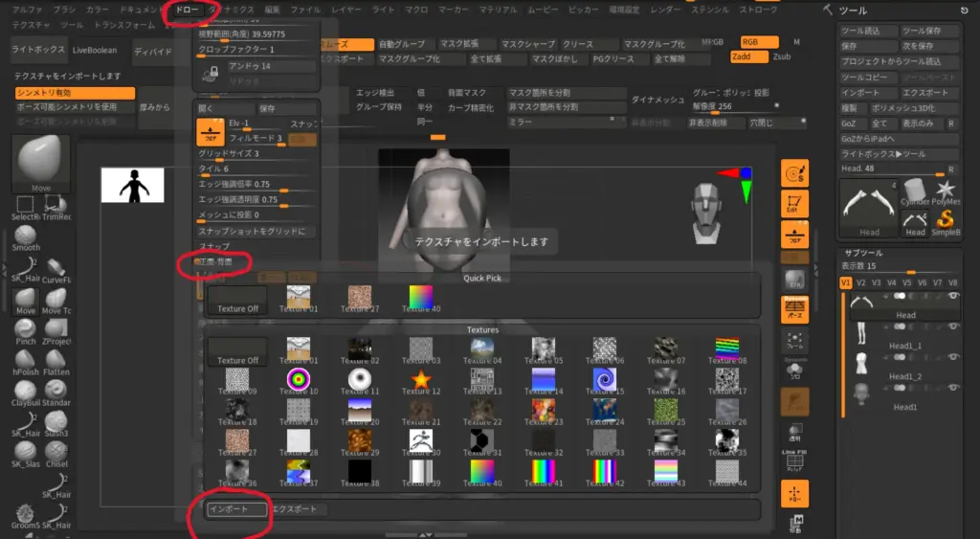980x539 pixels.
Task: Expand the ツール palette header
Action: pyautogui.click(x=853, y=11)
